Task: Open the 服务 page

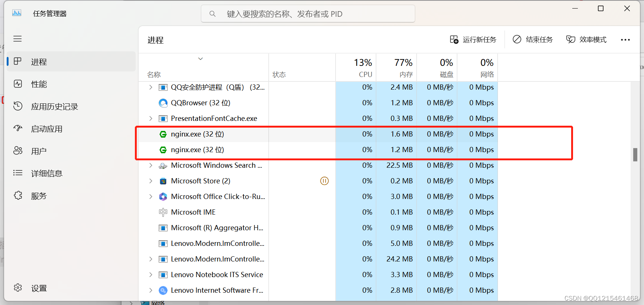Action: point(71,195)
